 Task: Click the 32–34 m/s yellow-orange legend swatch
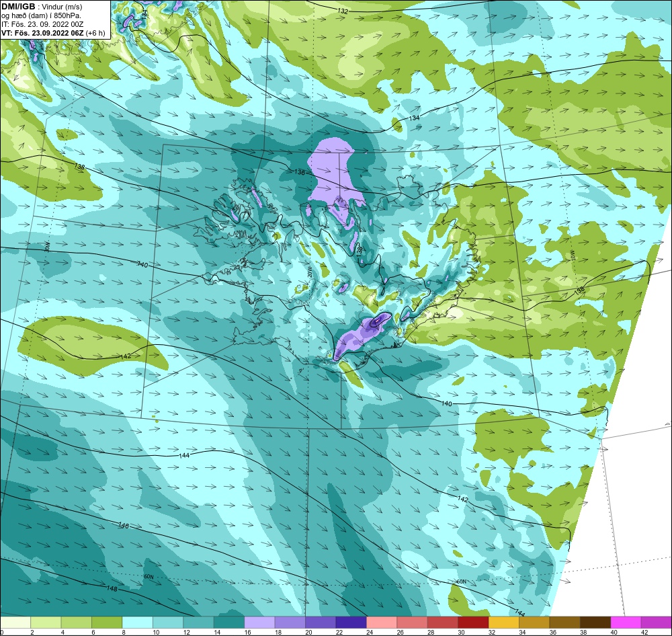coord(504,623)
